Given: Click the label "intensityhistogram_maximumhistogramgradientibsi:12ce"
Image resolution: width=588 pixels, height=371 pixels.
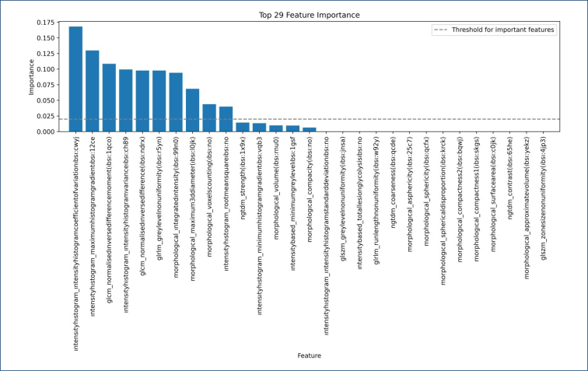Looking at the screenshot, I should (x=93, y=226).
